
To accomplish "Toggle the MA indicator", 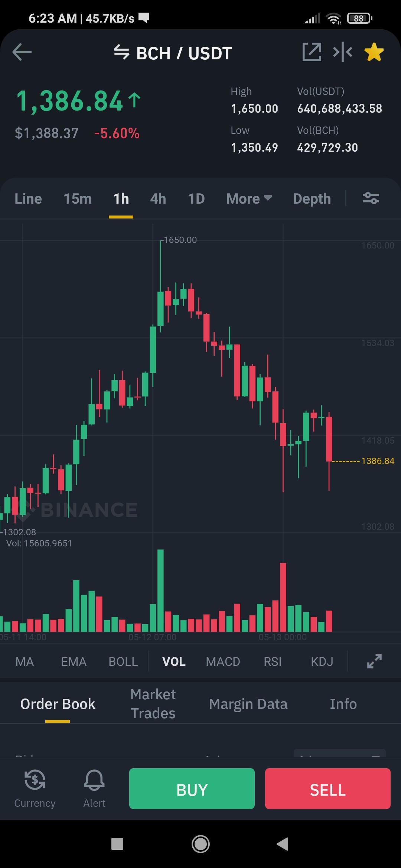I will (25, 661).
